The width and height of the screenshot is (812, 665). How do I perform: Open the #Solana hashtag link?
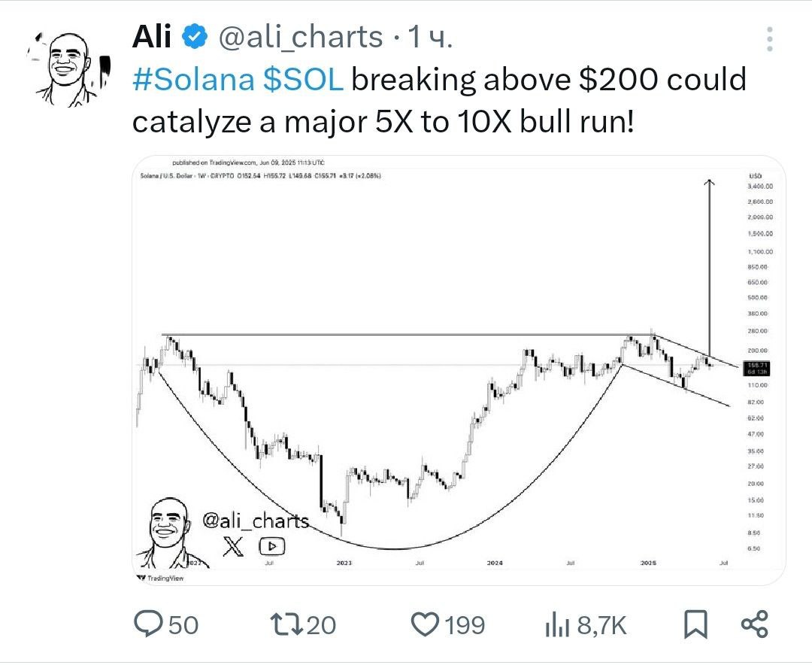(x=193, y=80)
